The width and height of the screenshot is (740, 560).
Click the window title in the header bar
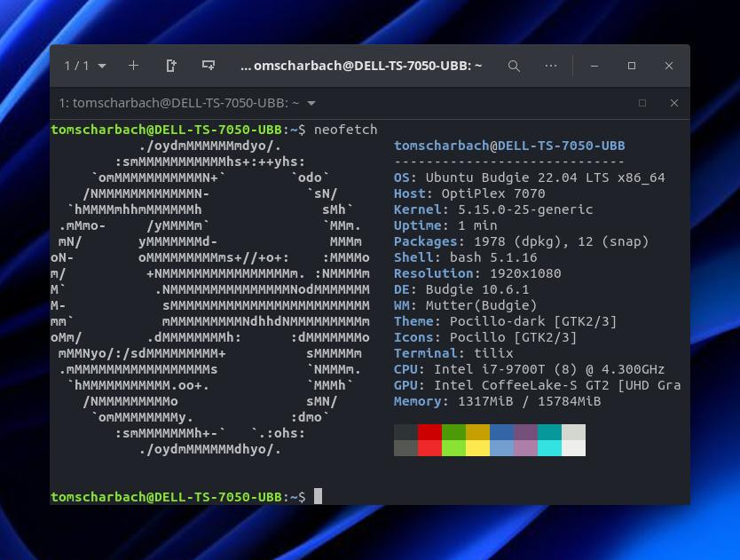pos(361,66)
